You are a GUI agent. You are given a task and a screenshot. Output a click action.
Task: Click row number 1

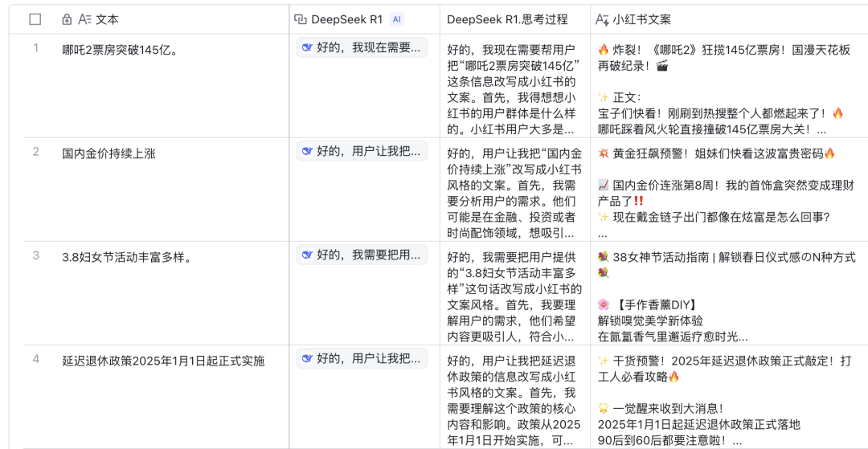click(36, 48)
